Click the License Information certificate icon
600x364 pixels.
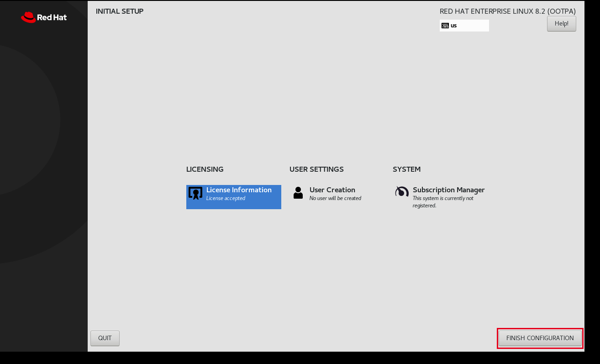coord(195,193)
